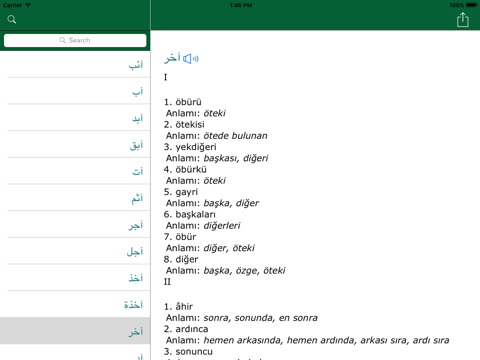480x360 pixels.
Task: Select the highlighted word أخر in the list
Action: tap(75, 331)
